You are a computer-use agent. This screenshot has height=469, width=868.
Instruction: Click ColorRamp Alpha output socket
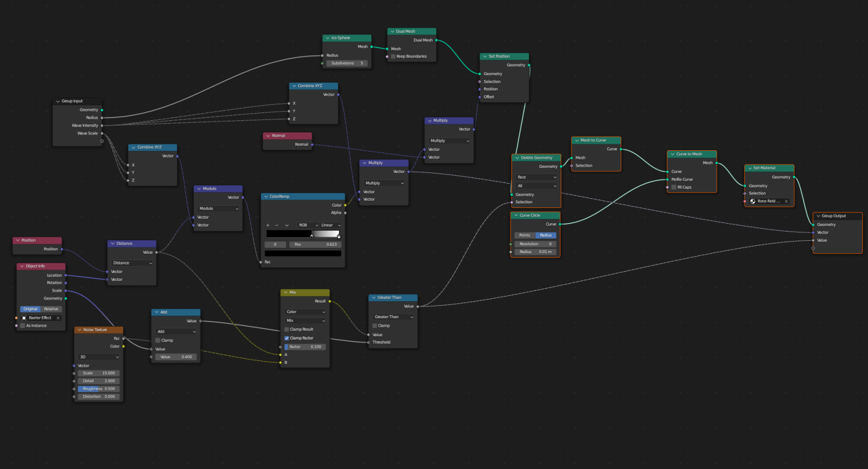pos(345,213)
